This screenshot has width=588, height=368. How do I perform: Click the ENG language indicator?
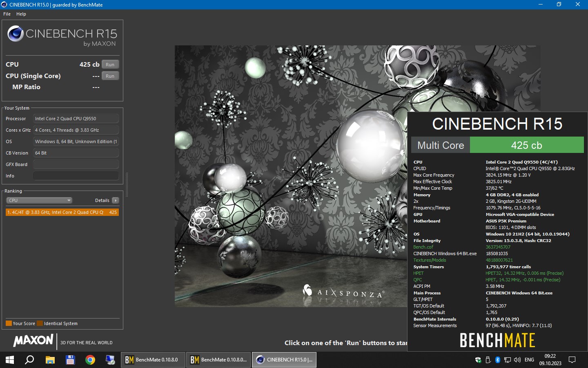[x=529, y=360]
